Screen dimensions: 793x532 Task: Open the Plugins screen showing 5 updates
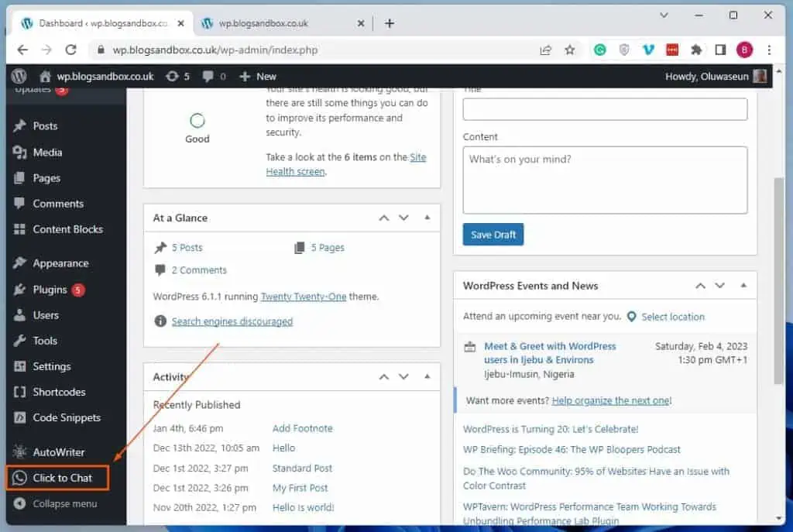50,289
